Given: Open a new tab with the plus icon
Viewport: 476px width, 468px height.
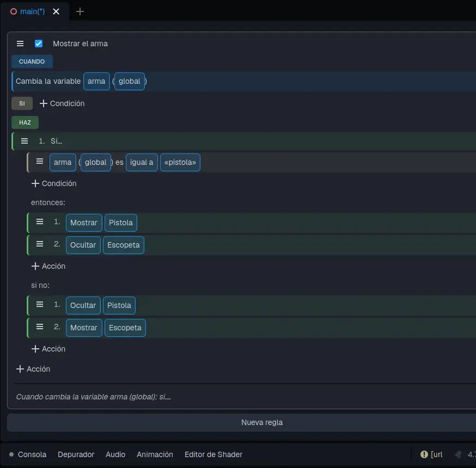Looking at the screenshot, I should 80,11.
